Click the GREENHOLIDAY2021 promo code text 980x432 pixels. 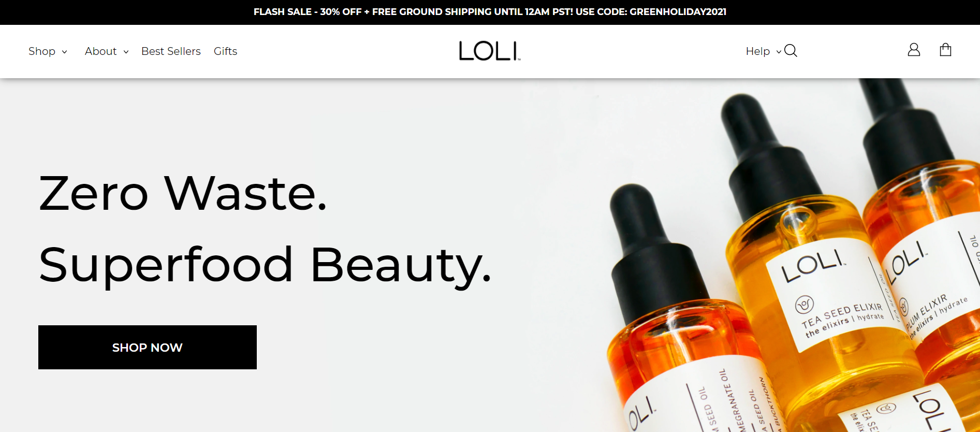click(x=678, y=12)
